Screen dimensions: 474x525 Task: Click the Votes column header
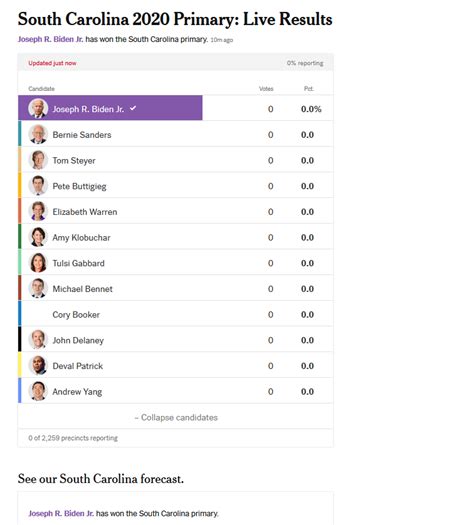(x=266, y=89)
